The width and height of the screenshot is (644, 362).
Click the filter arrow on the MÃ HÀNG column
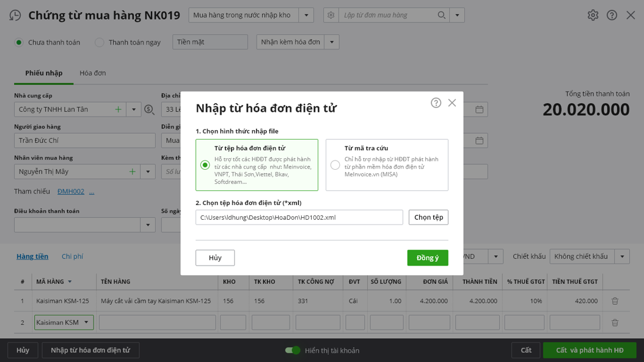(x=70, y=281)
